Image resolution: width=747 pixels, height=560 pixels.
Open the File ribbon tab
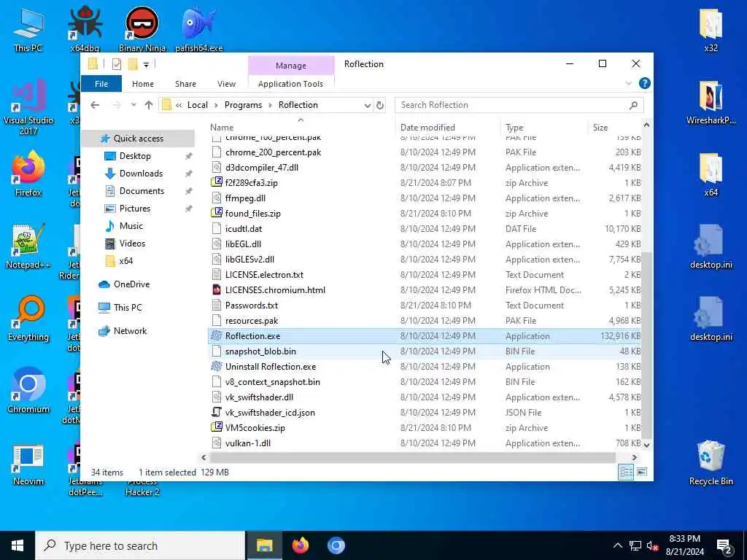[x=101, y=84]
